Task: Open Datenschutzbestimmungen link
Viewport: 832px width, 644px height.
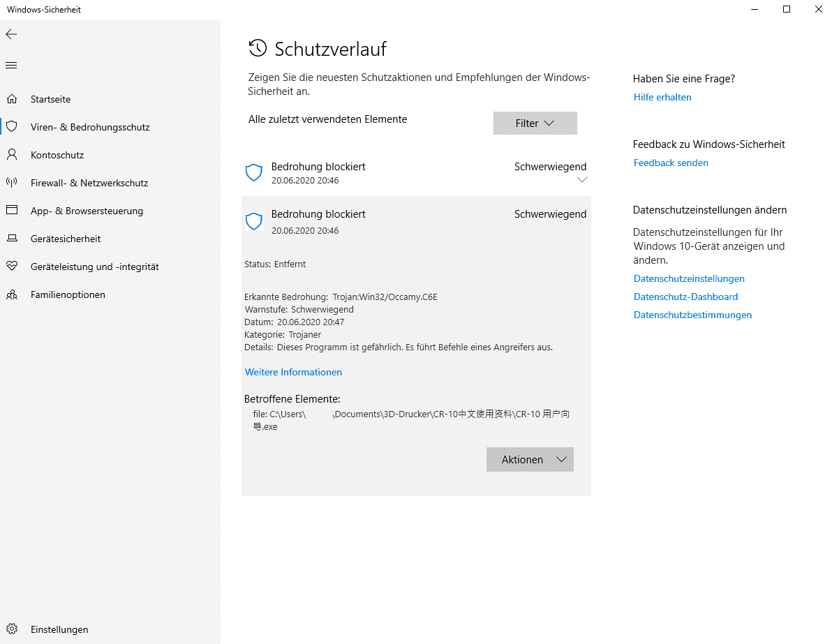Action: 692,315
